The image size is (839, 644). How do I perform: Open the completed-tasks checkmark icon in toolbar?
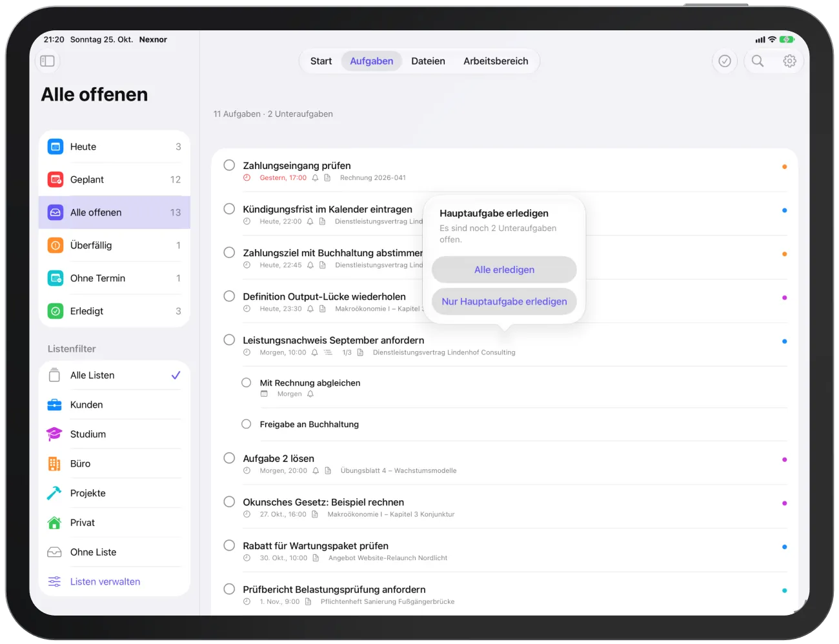tap(725, 61)
